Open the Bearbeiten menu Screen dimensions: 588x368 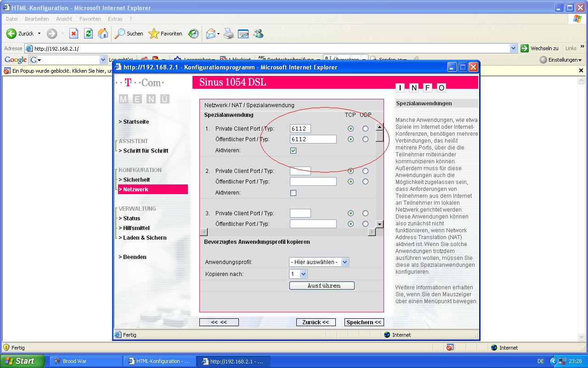(x=37, y=19)
